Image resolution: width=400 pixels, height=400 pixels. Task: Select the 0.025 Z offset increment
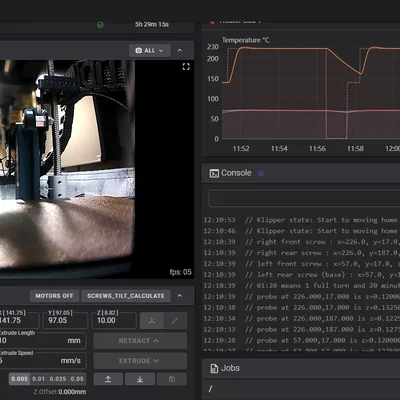[x=58, y=379]
